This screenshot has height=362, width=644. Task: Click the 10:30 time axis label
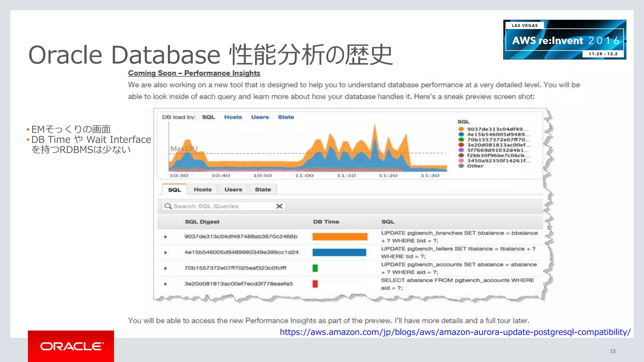[179, 175]
